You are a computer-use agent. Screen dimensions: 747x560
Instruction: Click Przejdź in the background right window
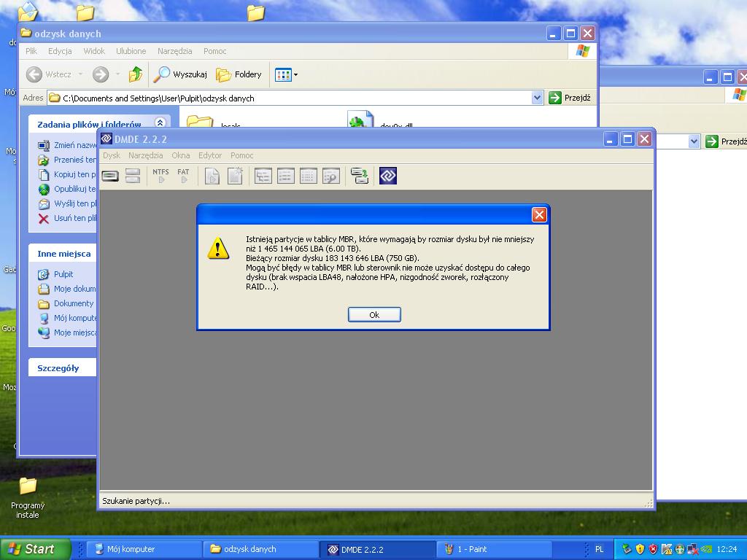click(x=726, y=141)
